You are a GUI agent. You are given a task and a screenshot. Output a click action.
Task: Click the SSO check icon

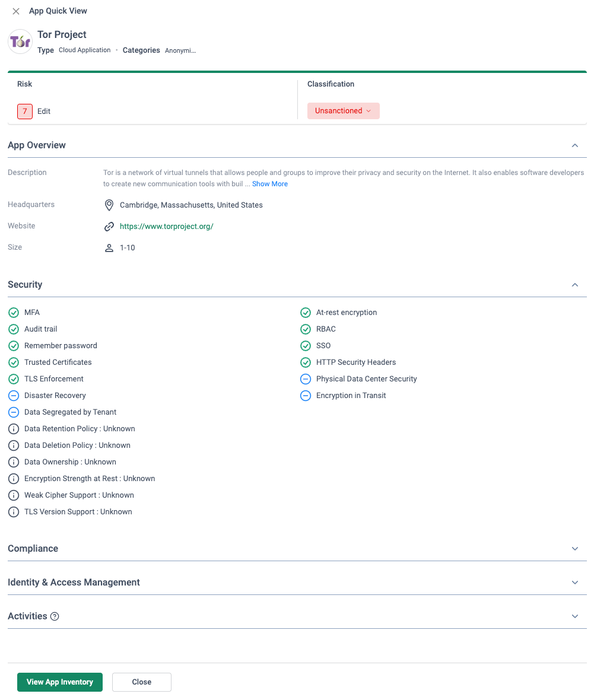tap(306, 345)
